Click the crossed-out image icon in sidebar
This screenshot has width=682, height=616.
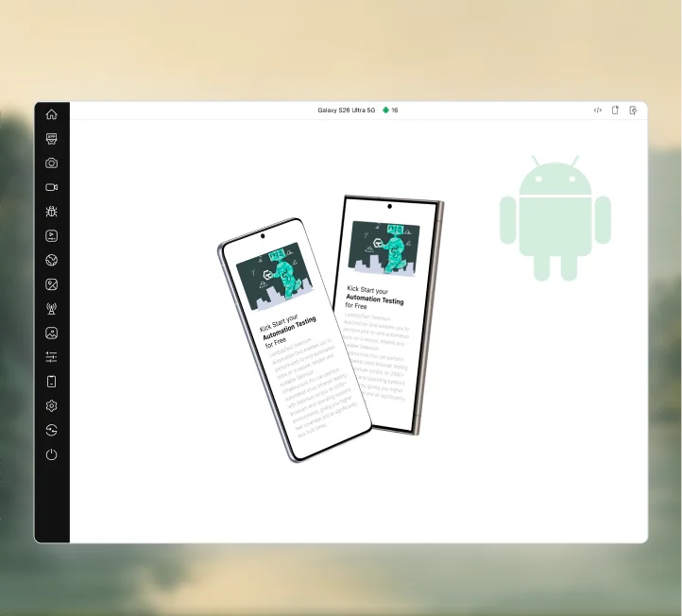click(x=51, y=284)
